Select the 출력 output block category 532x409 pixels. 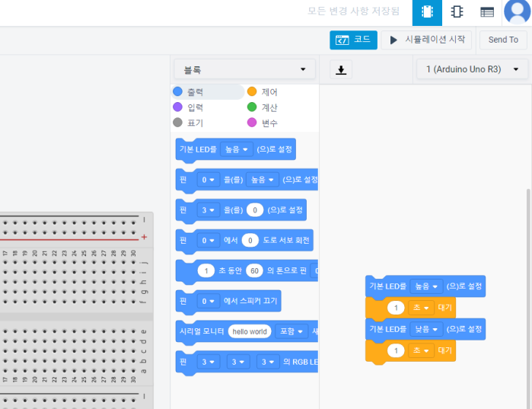[207, 92]
